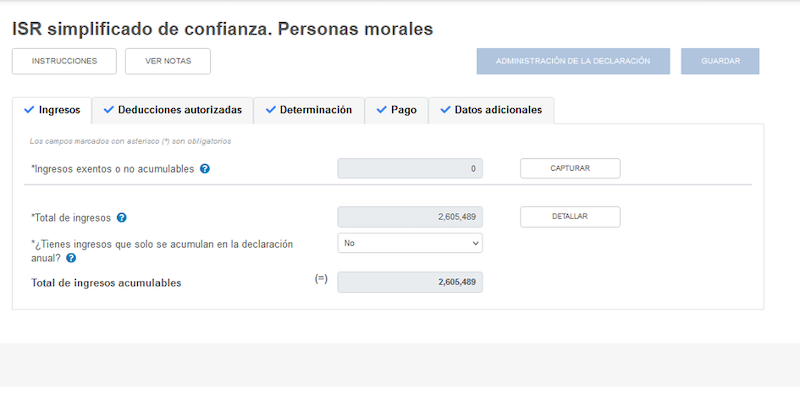Click the Total de ingresos acumulables field
This screenshot has height=396, width=800.
(x=410, y=282)
